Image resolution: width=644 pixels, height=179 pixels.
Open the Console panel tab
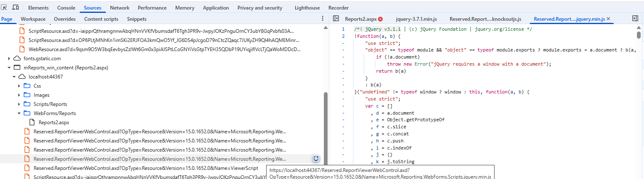pyautogui.click(x=66, y=8)
